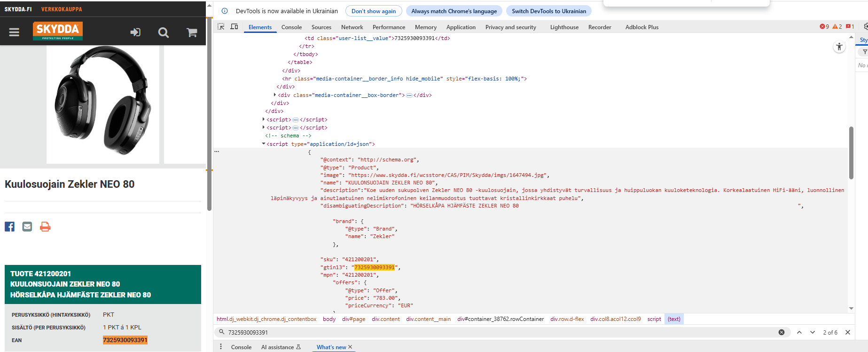Collapse the application/ld+json script node
Image resolution: width=868 pixels, height=352 pixels.
[x=264, y=144]
